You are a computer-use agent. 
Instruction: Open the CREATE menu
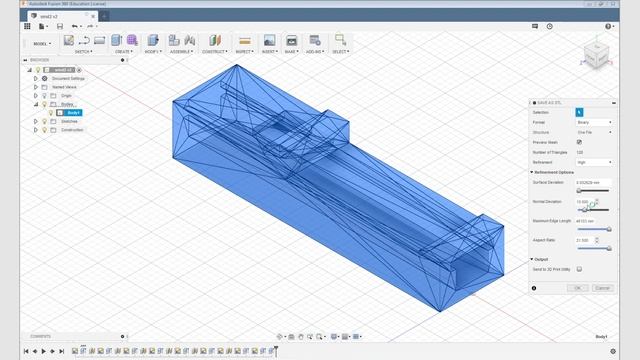(x=124, y=52)
